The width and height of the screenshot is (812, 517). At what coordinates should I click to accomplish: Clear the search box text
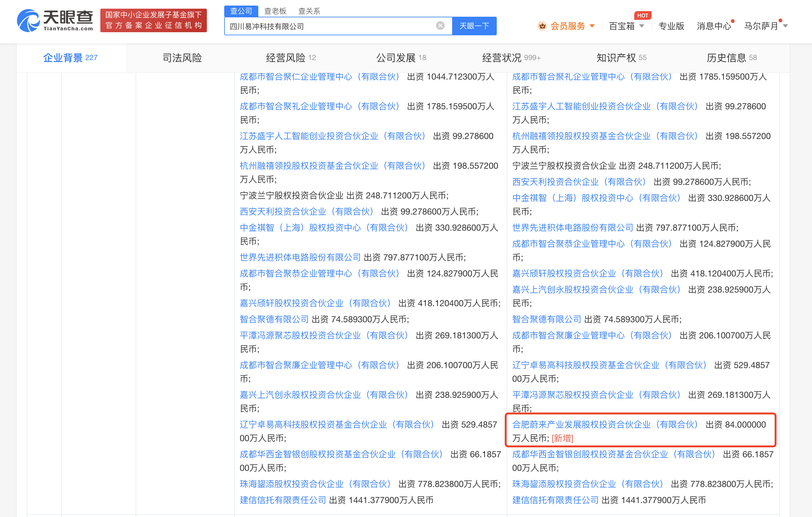[440, 26]
